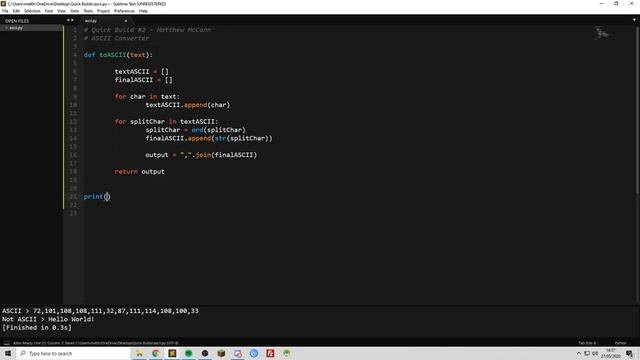This screenshot has height=360, width=640.
Task: Switch to Sublime Text taskbar icon
Action: [172, 353]
